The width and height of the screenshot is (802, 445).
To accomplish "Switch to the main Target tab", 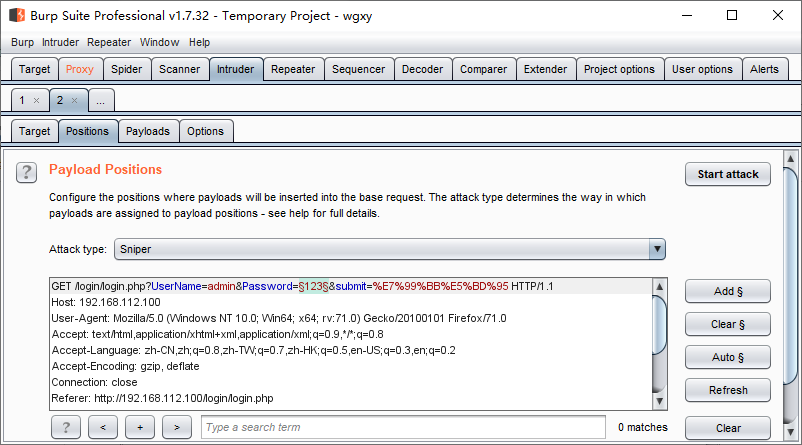I will (34, 69).
